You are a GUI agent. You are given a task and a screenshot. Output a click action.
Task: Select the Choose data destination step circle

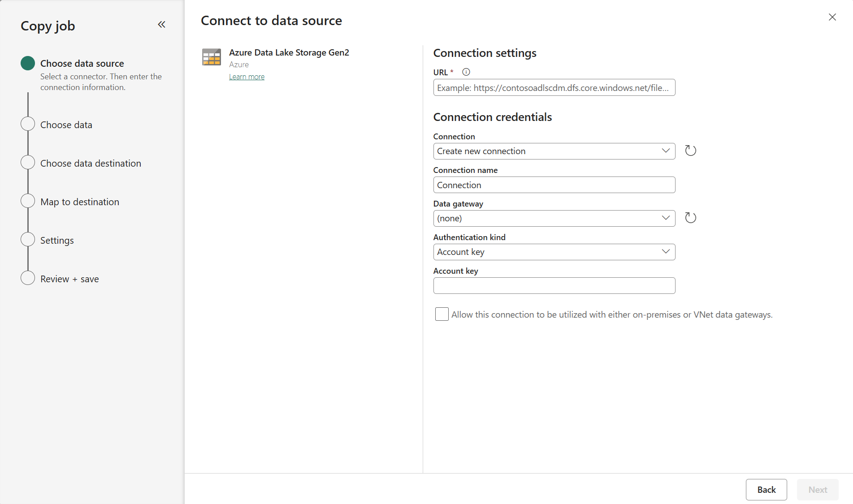pos(28,163)
